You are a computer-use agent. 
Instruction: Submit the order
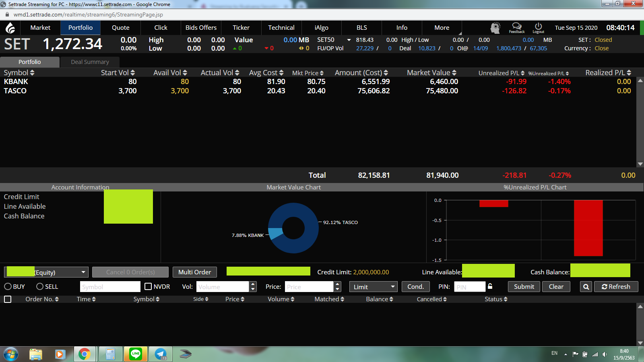524,287
